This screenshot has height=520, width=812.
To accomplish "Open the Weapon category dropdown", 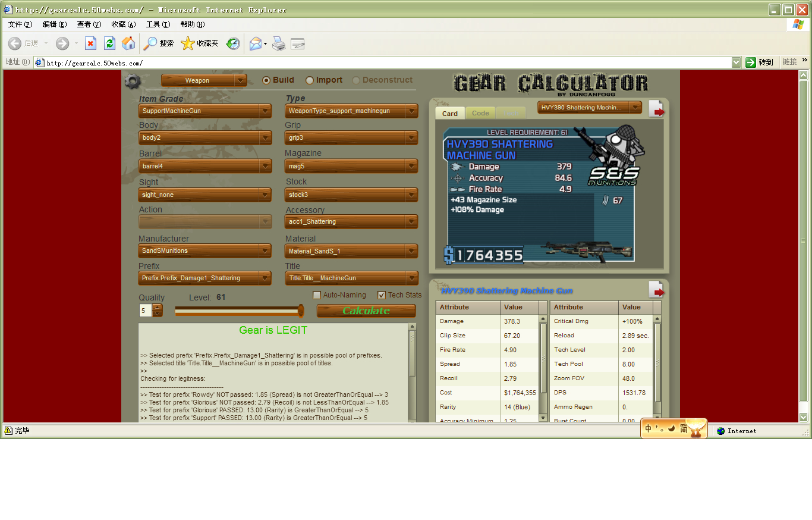I will click(204, 80).
